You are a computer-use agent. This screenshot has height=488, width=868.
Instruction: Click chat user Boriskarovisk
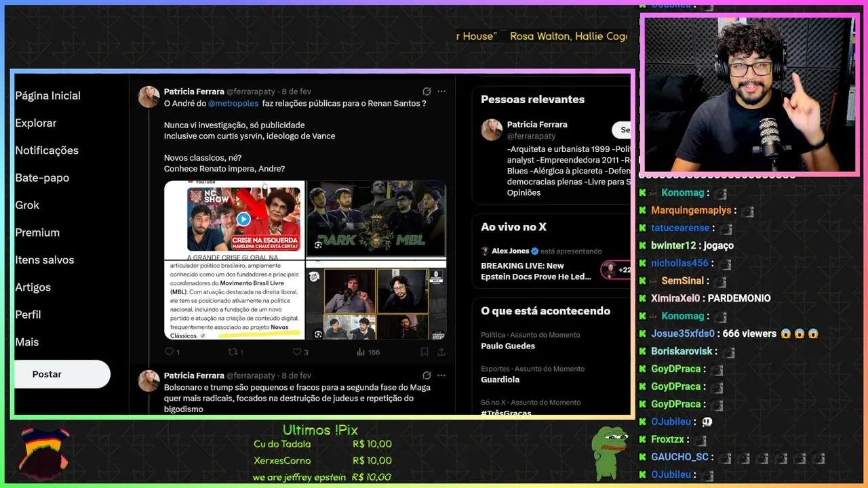coord(682,351)
